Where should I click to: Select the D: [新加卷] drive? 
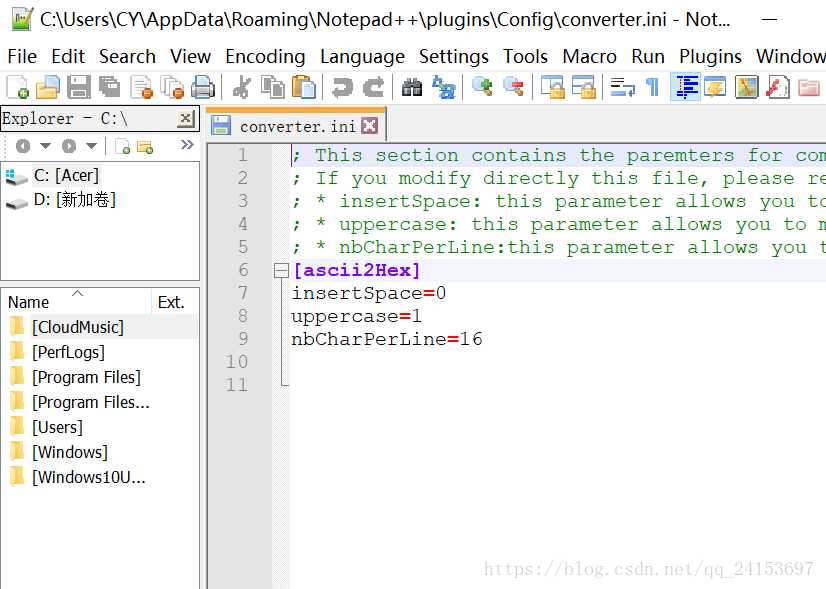tap(61, 200)
